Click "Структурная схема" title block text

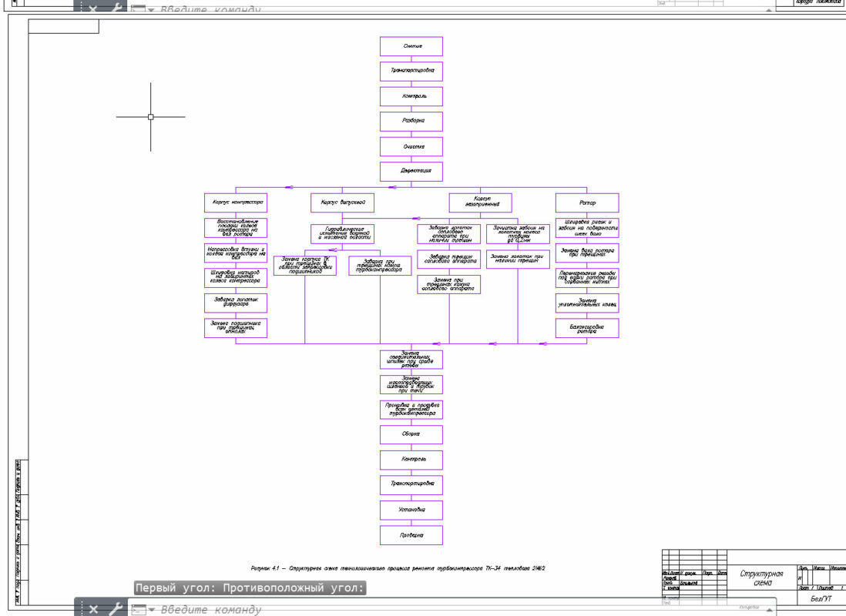pos(761,578)
